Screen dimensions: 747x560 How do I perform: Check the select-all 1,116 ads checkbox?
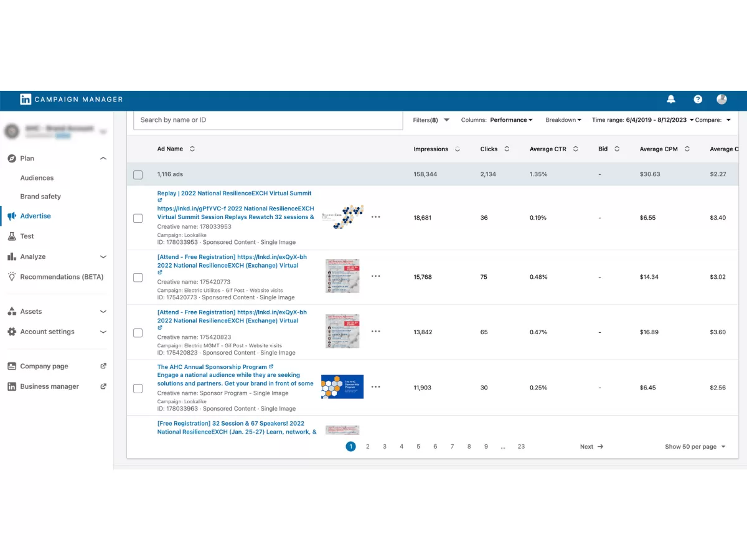tap(138, 175)
